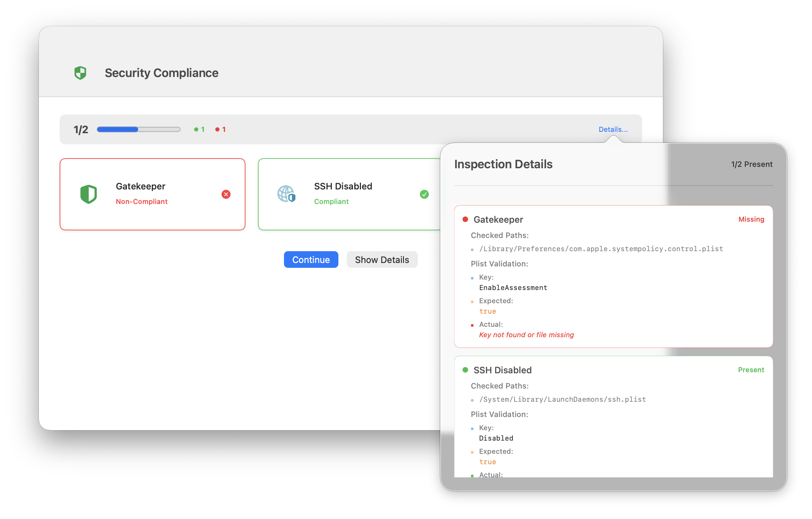This screenshot has height=519, width=812.
Task: Click the Security Compliance shield icon
Action: coord(80,73)
